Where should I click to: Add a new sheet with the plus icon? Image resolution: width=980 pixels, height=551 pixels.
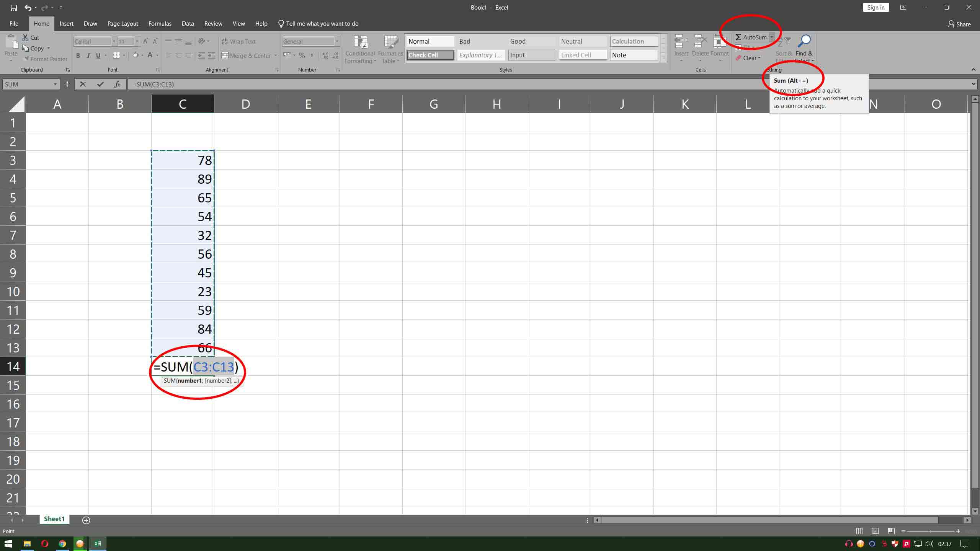pyautogui.click(x=86, y=520)
